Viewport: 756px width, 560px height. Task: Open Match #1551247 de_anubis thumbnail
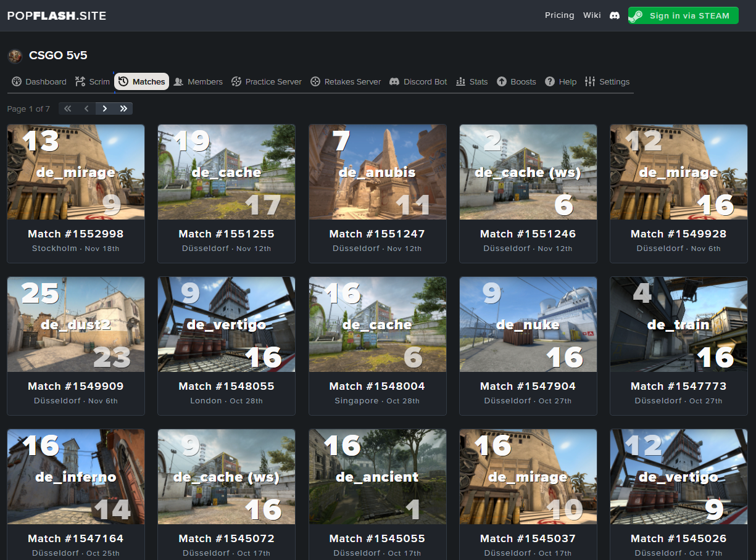pos(377,172)
